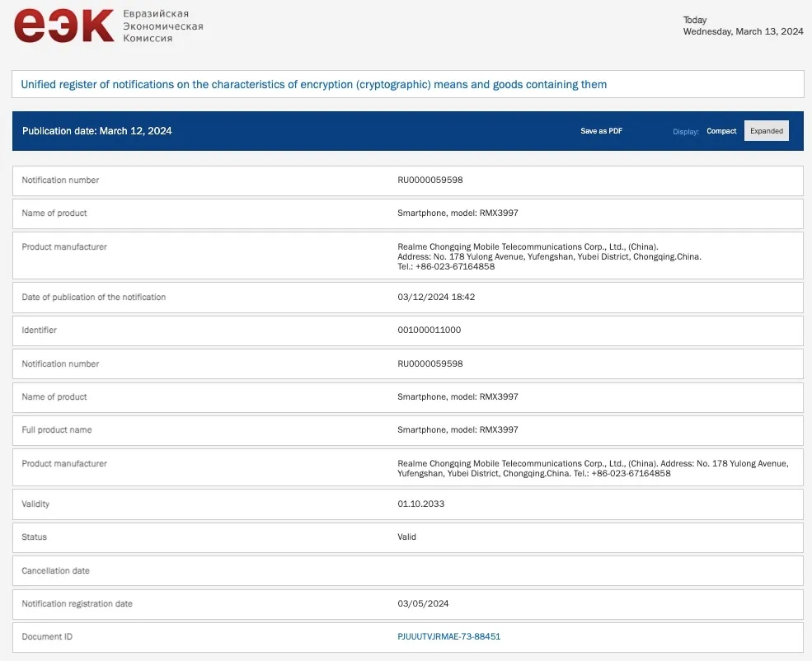
Task: Click the red ЕЭК logo
Action: click(63, 25)
